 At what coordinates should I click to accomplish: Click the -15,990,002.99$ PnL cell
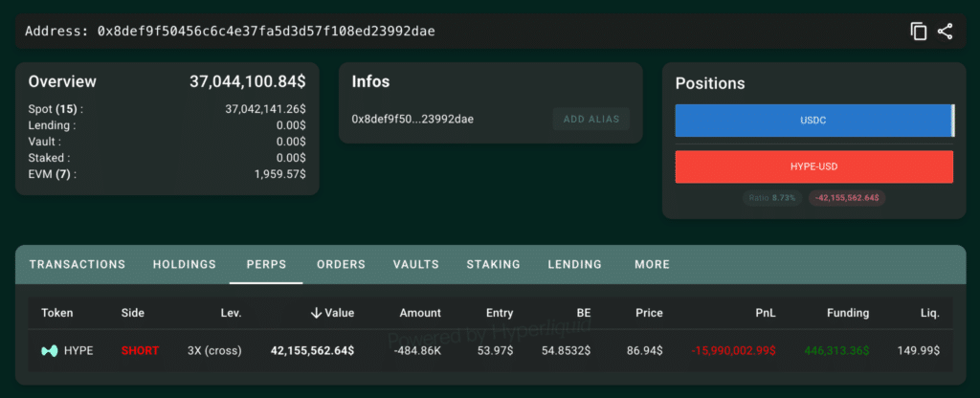click(x=734, y=350)
